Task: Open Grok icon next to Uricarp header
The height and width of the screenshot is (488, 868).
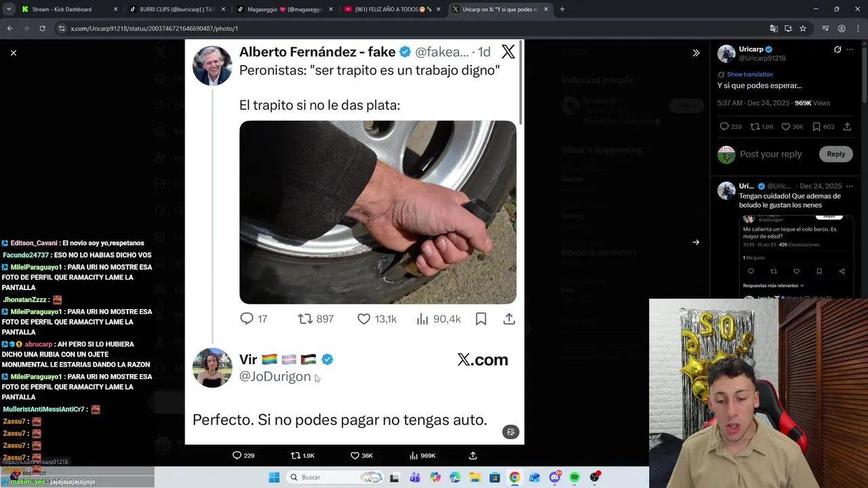Action: tap(837, 49)
